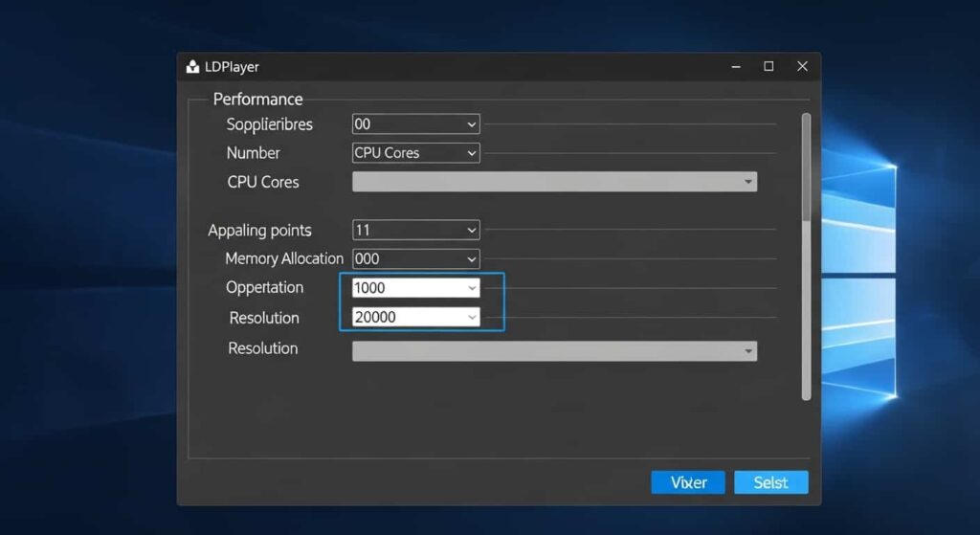Viewport: 980px width, 535px height.
Task: Click the Selst button
Action: tap(771, 482)
